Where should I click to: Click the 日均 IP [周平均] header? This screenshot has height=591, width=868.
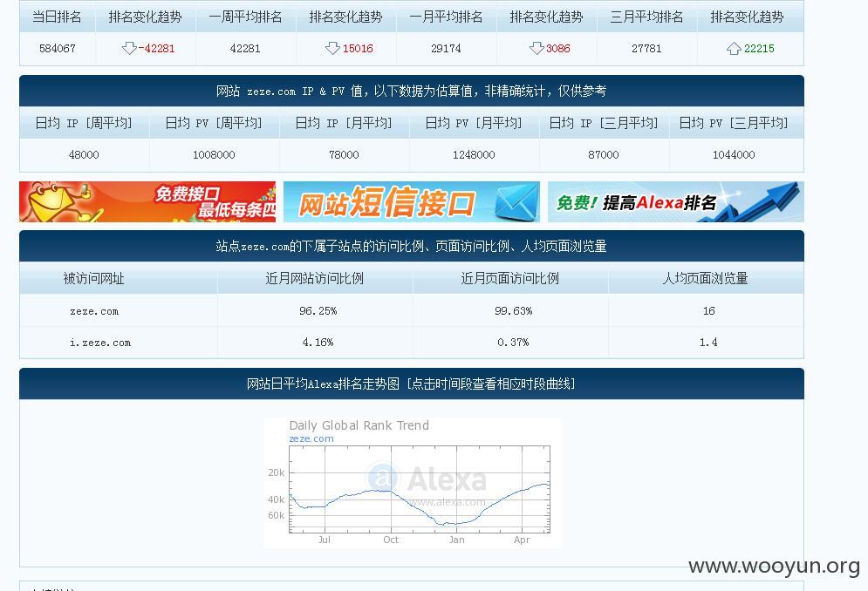[84, 123]
